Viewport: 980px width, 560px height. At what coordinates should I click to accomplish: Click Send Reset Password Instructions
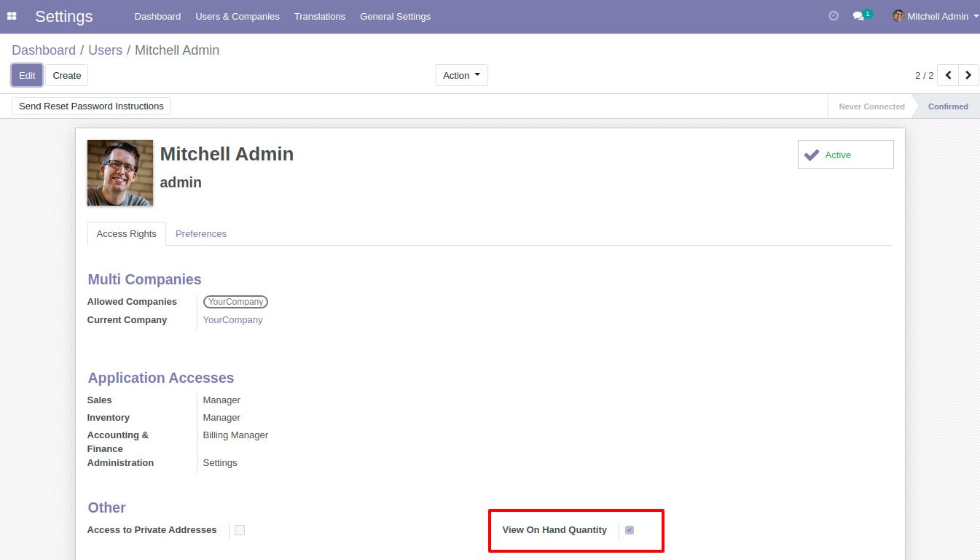pos(91,106)
